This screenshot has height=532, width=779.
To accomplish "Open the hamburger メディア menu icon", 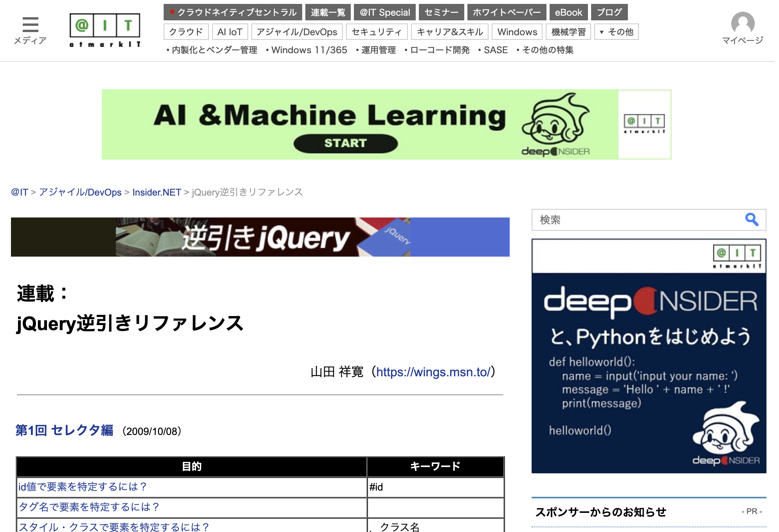I will 30,25.
